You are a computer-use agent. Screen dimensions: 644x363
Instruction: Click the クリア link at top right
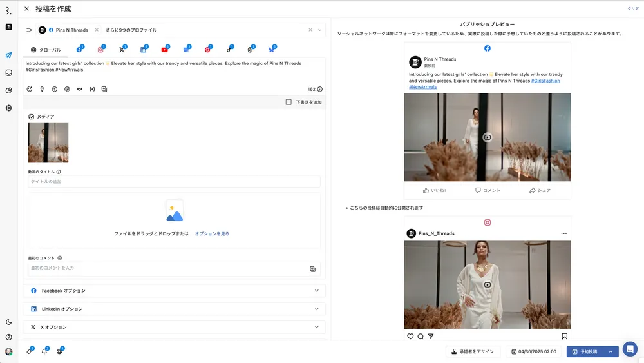[633, 8]
